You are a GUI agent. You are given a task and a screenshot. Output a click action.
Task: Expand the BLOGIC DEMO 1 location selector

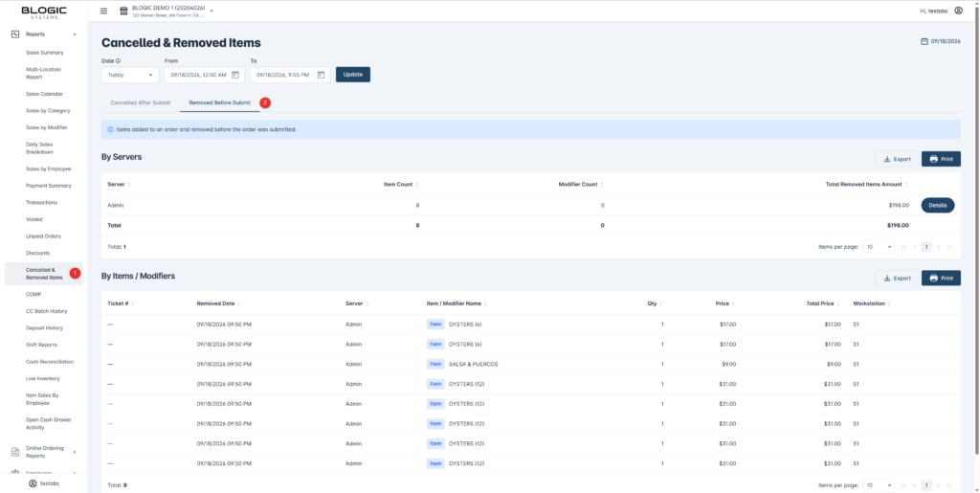[x=212, y=11]
